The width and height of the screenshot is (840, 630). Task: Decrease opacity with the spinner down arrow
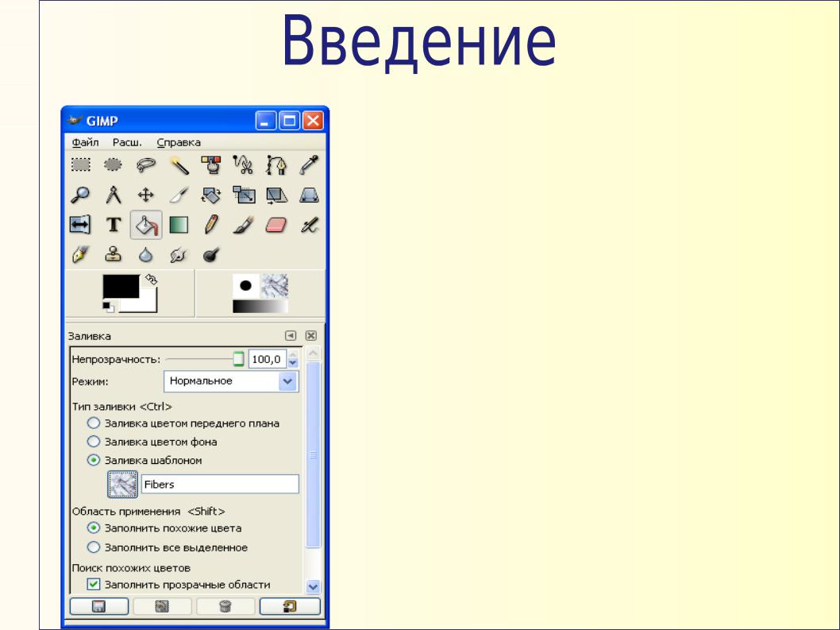coord(293,364)
